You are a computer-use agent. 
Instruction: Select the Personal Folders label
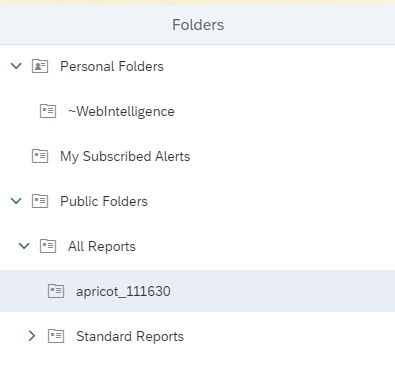pos(112,66)
